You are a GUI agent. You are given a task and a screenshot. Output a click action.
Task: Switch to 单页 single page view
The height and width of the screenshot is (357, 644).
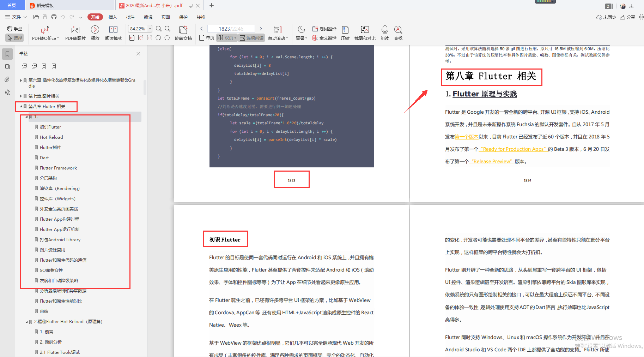click(x=207, y=38)
